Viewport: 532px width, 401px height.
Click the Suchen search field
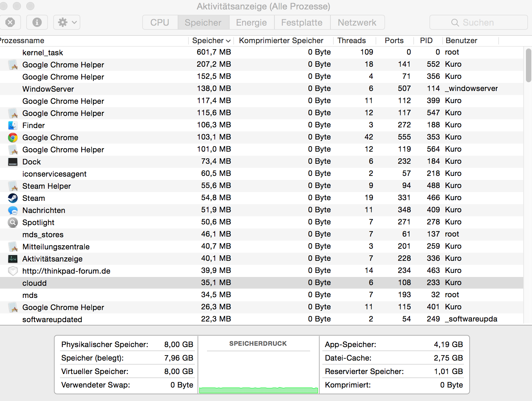click(x=478, y=22)
